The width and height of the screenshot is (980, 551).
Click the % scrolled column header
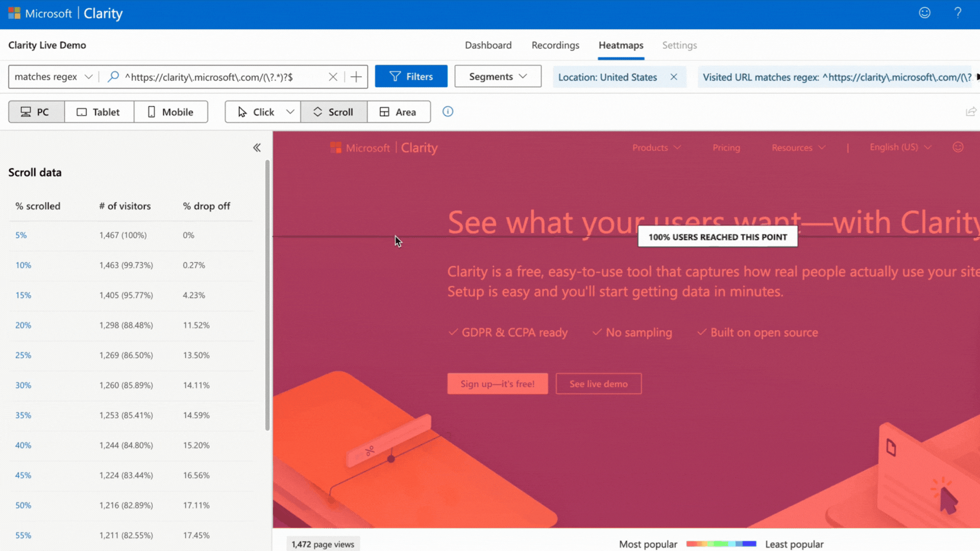(38, 206)
